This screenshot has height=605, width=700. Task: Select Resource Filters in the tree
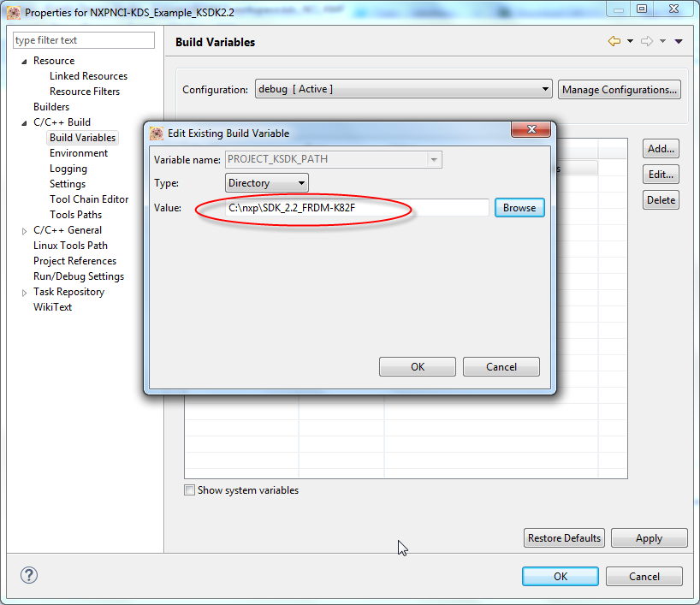click(x=85, y=92)
